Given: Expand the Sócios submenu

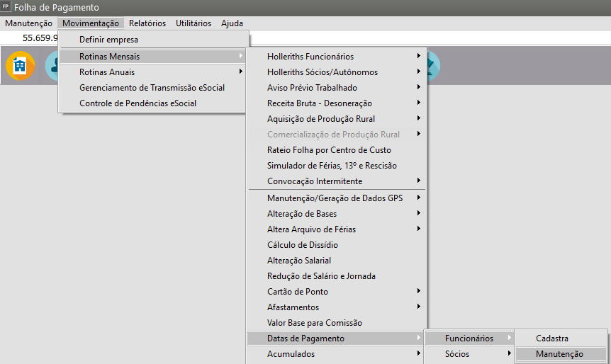Looking at the screenshot, I should [x=457, y=354].
